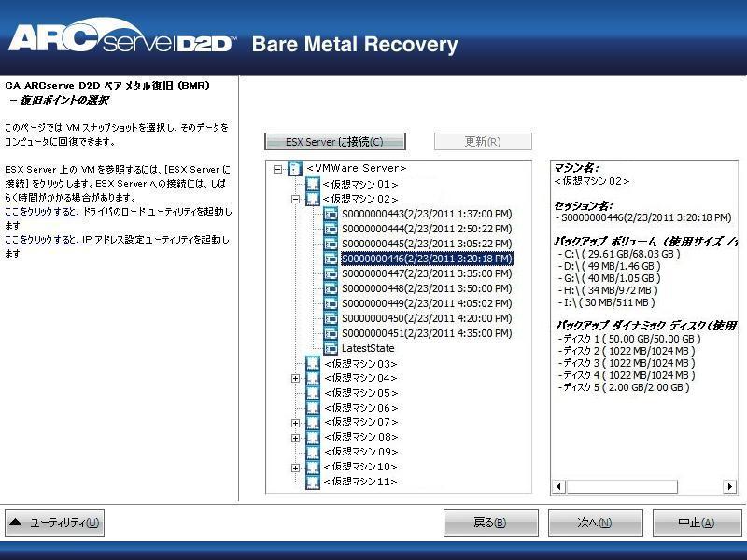The height and width of the screenshot is (560, 747).
Task: Open the driver load utility link
Action: 44,212
